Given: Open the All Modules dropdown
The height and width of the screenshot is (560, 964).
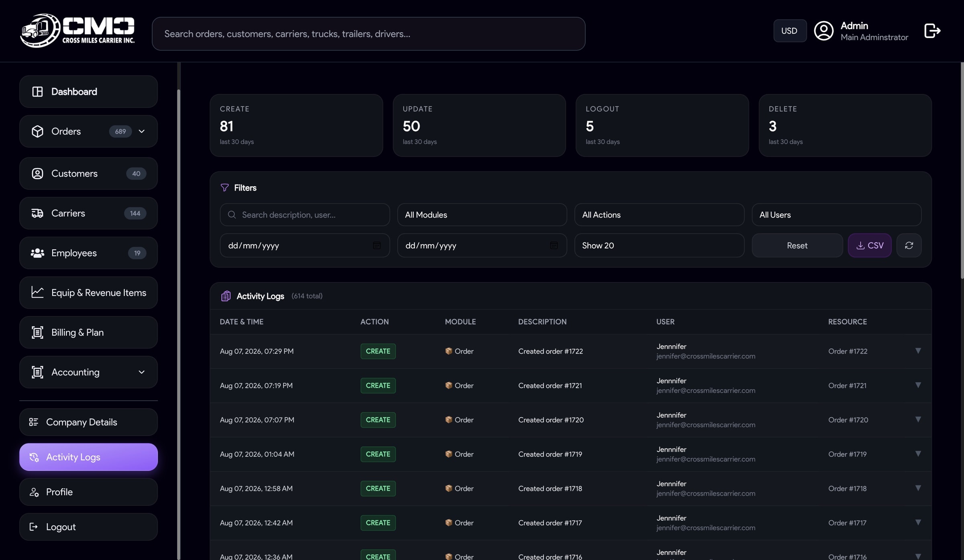Looking at the screenshot, I should click(482, 215).
